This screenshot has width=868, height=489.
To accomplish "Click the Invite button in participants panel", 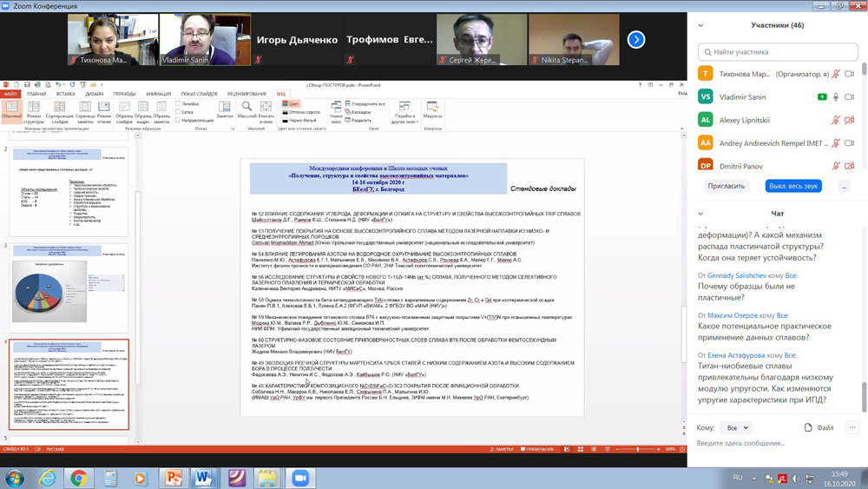I will [x=726, y=186].
